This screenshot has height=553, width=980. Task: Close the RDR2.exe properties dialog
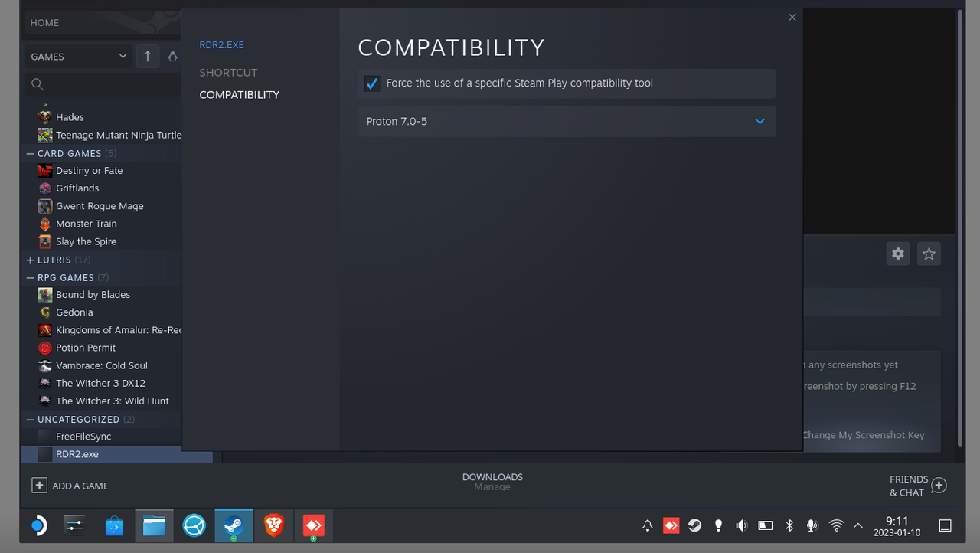tap(792, 17)
